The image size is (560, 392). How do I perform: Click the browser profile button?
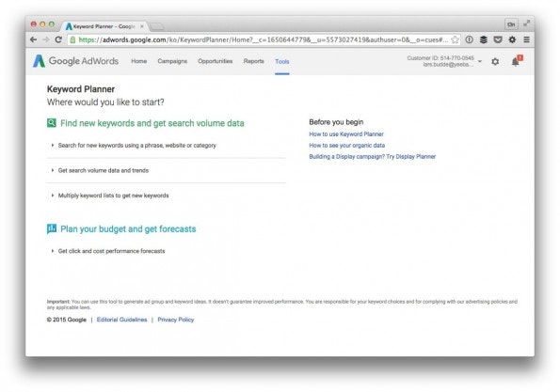point(511,24)
